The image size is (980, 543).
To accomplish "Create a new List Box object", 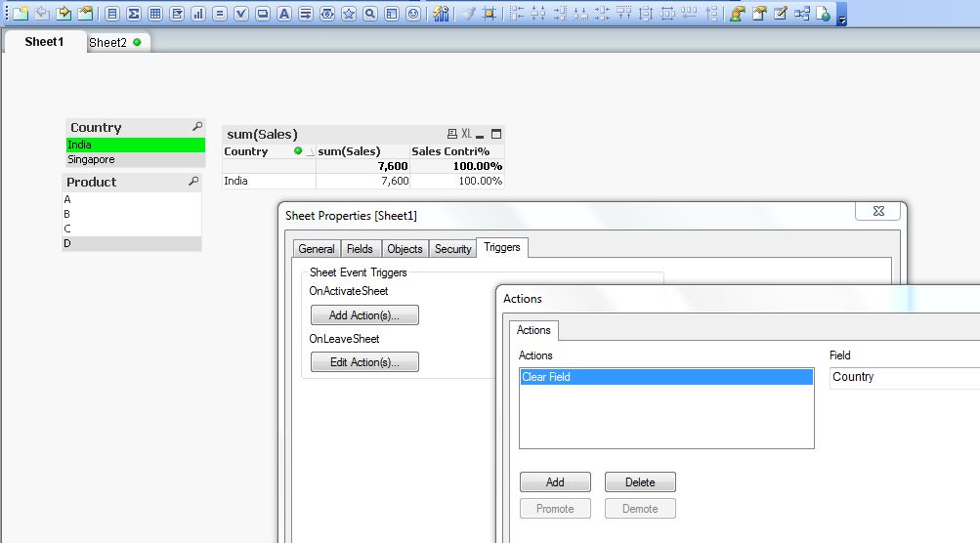I will click(112, 13).
